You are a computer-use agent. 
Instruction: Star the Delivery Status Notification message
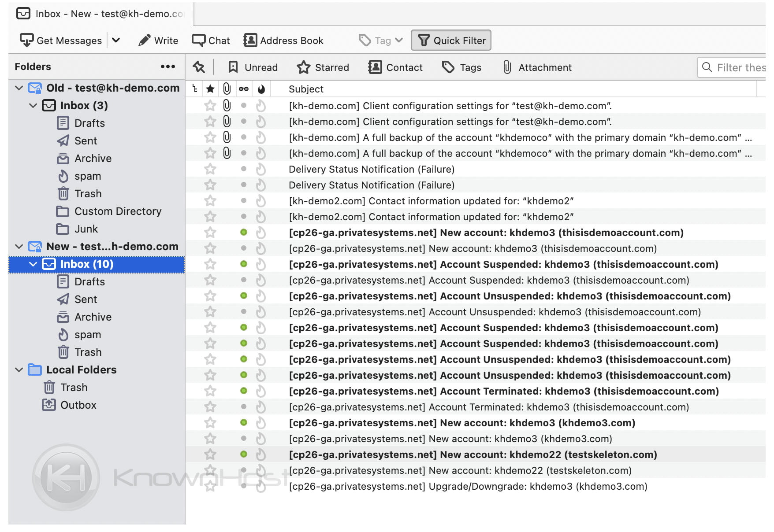click(210, 169)
